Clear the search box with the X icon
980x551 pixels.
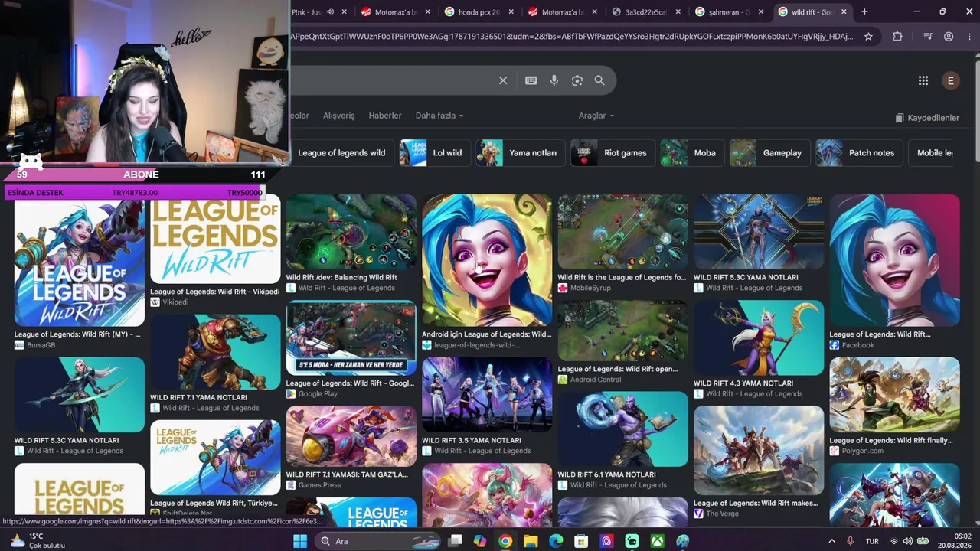[503, 80]
